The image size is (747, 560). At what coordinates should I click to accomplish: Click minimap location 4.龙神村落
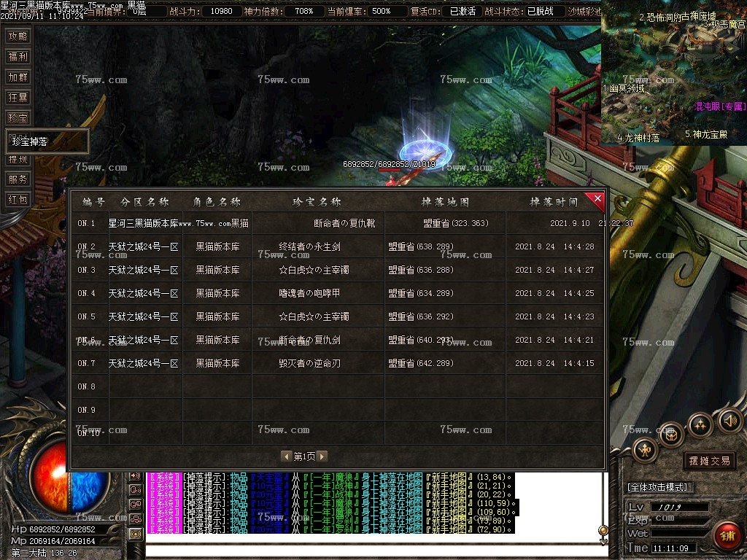point(638,138)
